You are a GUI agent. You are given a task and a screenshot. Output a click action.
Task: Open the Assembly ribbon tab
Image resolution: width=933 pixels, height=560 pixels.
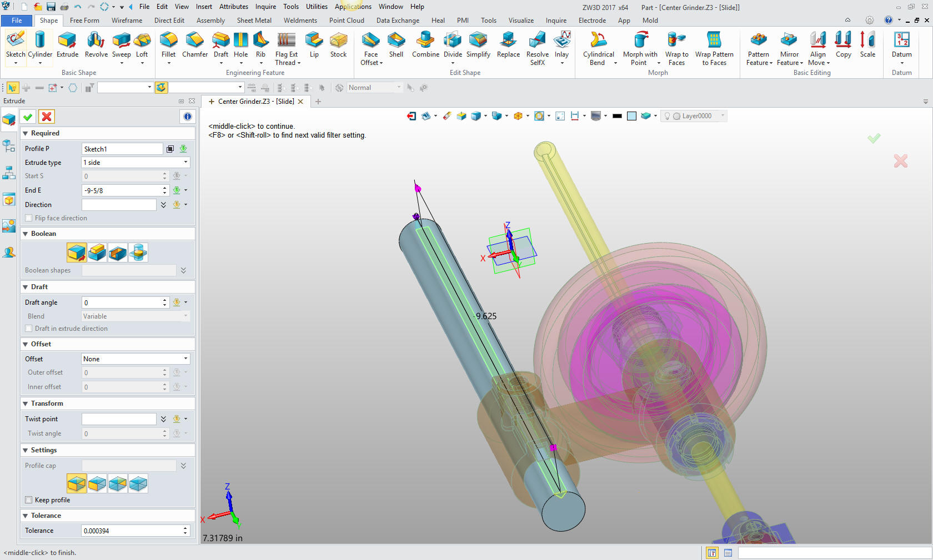coord(210,21)
